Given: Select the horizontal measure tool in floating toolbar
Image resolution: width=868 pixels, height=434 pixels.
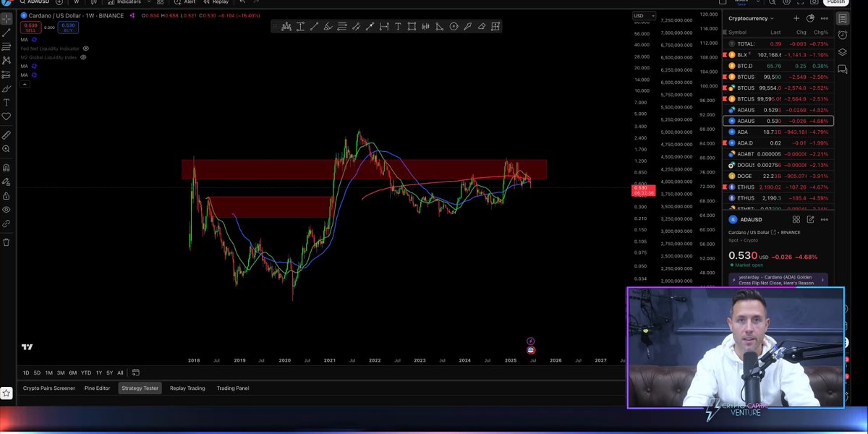Looking at the screenshot, I should pos(383,27).
